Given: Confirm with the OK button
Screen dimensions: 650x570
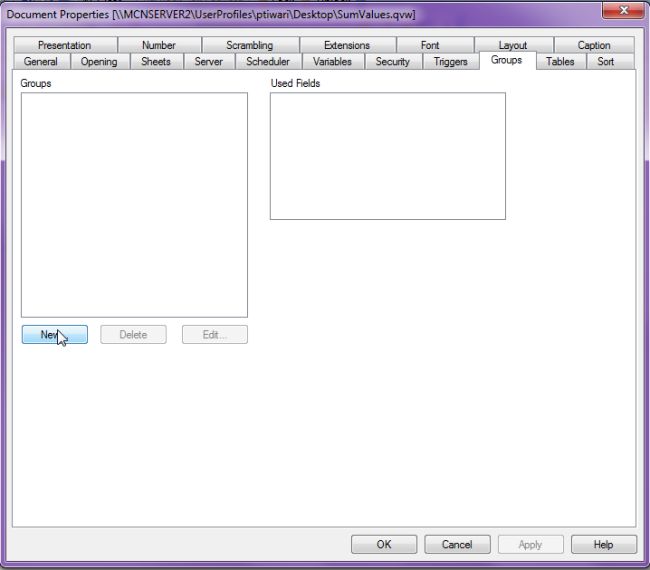Looking at the screenshot, I should click(x=384, y=544).
